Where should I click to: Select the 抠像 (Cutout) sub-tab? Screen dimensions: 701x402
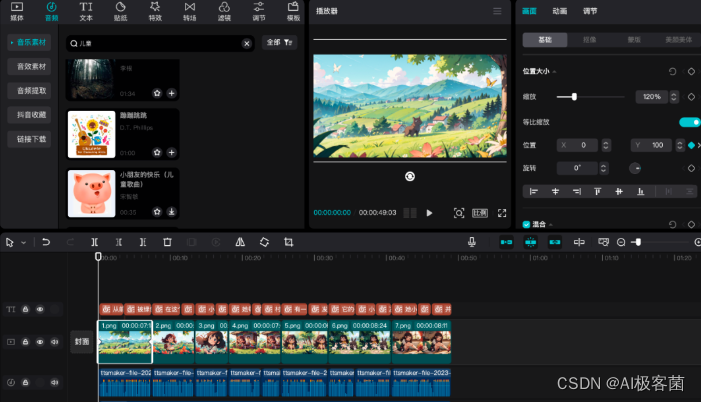click(589, 40)
